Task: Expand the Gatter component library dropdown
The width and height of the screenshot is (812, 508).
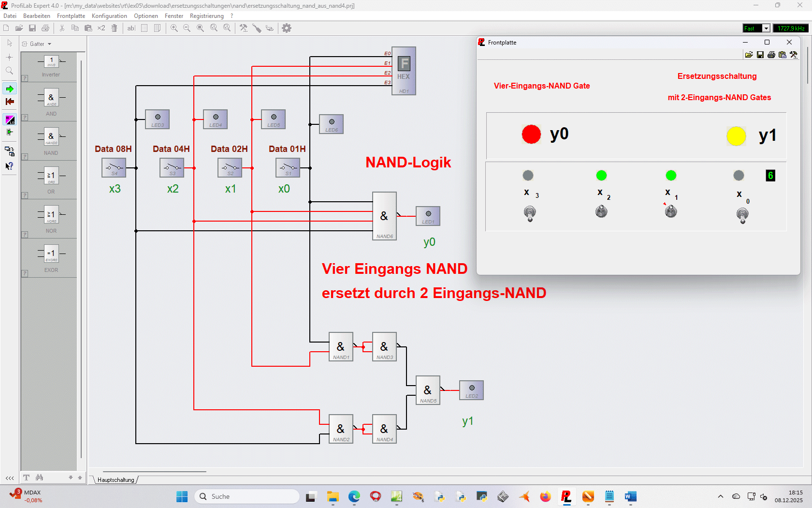Action: 49,44
